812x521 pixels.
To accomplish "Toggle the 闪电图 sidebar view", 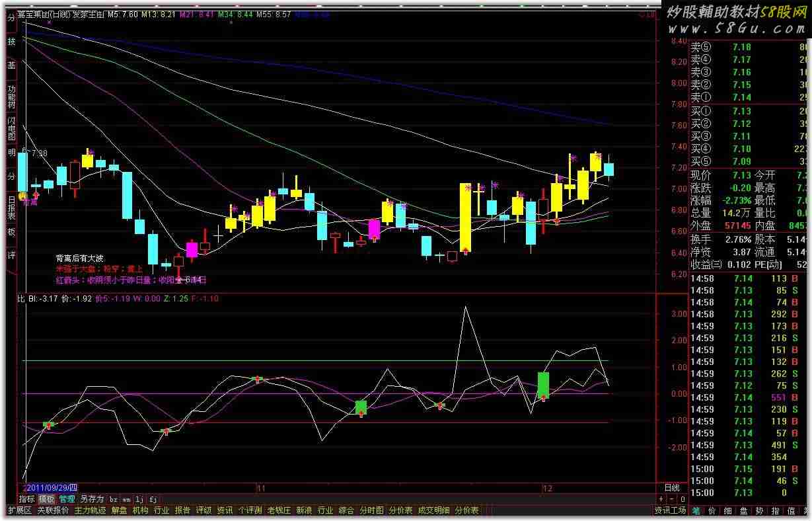I will click(11, 128).
